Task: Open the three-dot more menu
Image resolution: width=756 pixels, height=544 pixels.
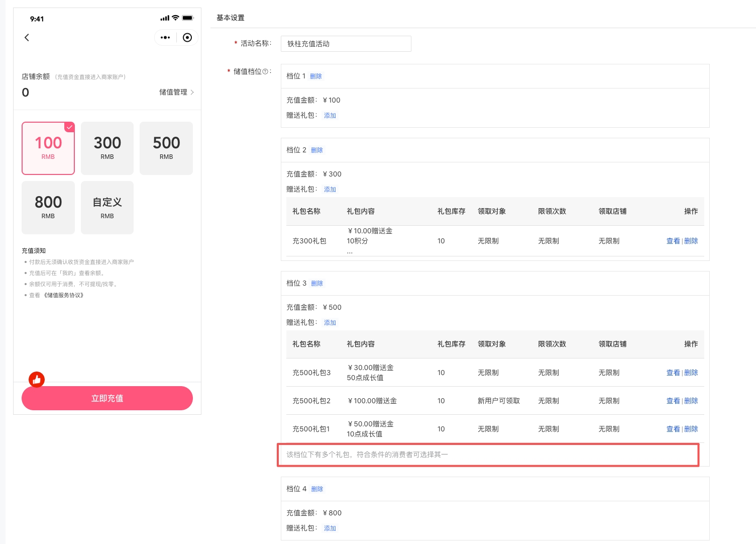Action: (165, 38)
